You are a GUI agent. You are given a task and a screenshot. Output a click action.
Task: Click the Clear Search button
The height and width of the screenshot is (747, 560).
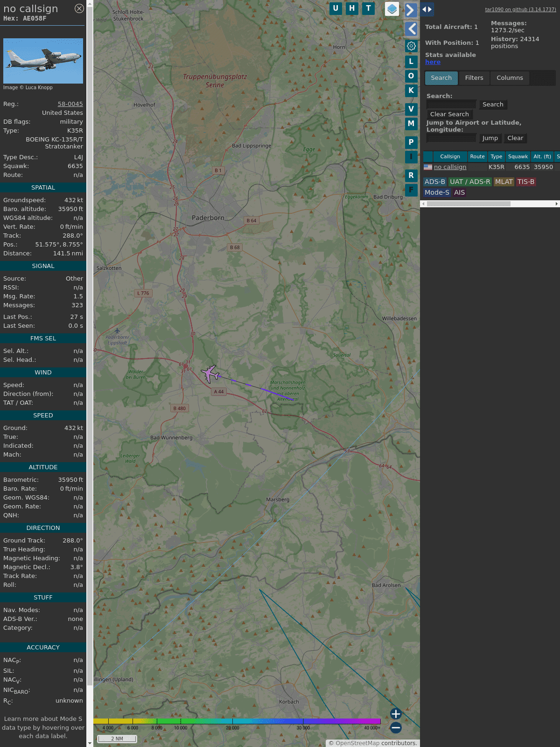(449, 114)
